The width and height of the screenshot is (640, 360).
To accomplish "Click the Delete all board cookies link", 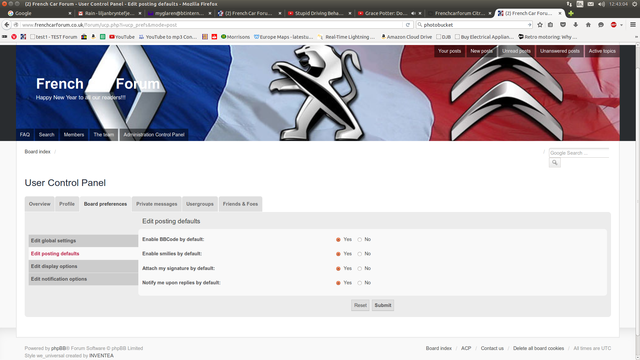I will [538, 349].
